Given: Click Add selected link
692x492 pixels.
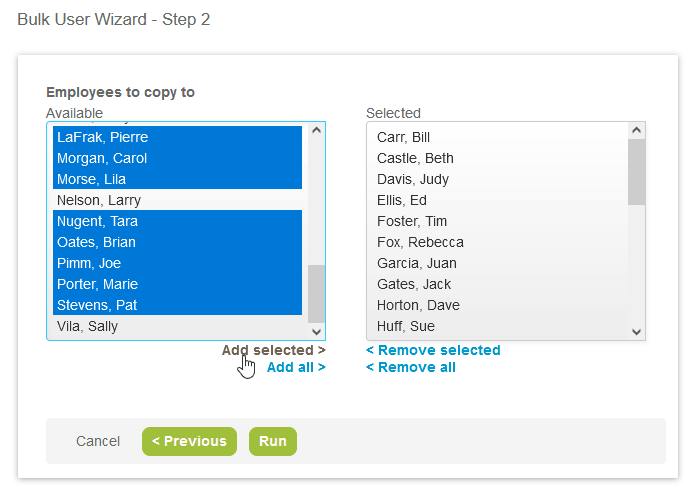Looking at the screenshot, I should (273, 350).
